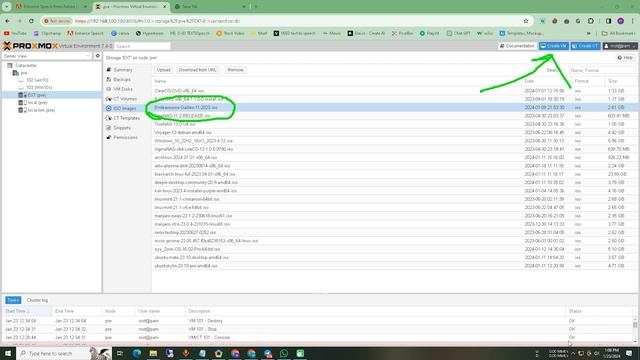Click the Documentation button

(517, 46)
